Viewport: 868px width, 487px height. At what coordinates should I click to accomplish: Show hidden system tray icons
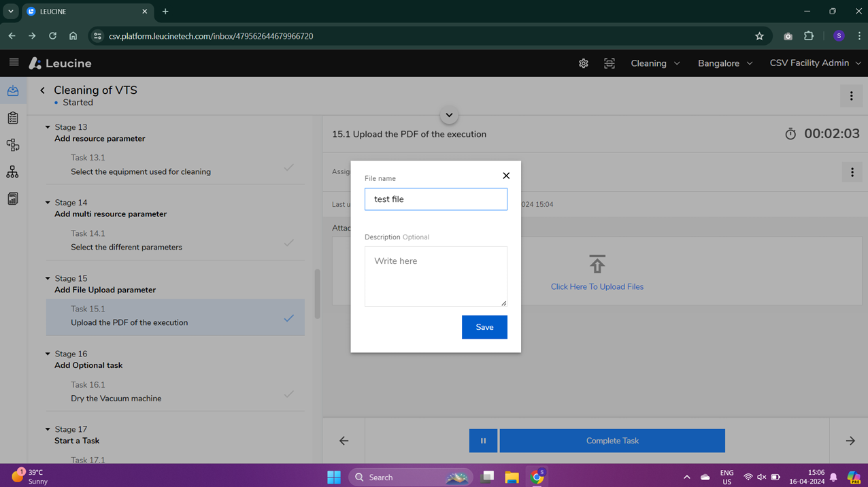(686, 477)
